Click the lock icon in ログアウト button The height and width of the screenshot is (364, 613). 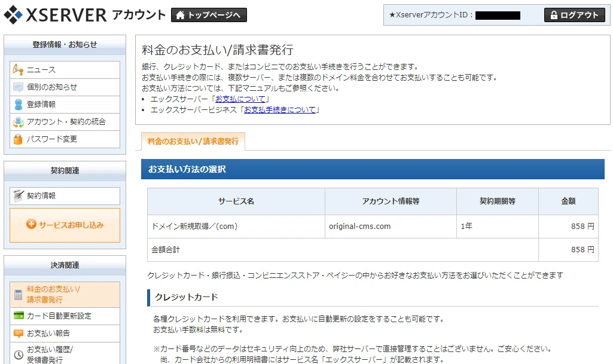[x=554, y=15]
